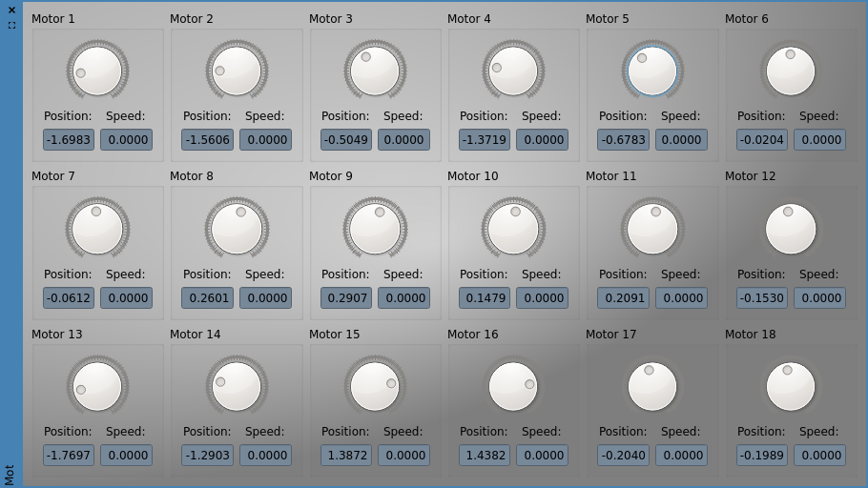Screen dimensions: 868x488
Task: Click Motor 17 Position field showing -0.2040
Action: [623, 456]
